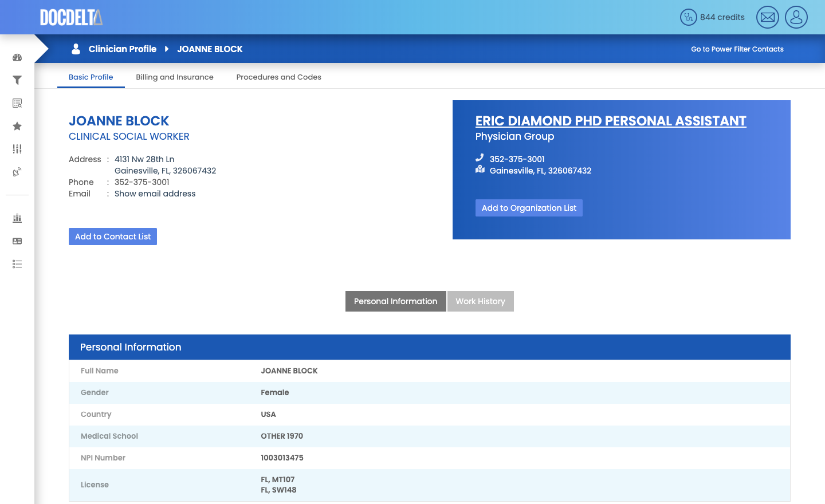825x504 pixels.
Task: Open the dashboard gauge icon in sidebar
Action: [17, 57]
